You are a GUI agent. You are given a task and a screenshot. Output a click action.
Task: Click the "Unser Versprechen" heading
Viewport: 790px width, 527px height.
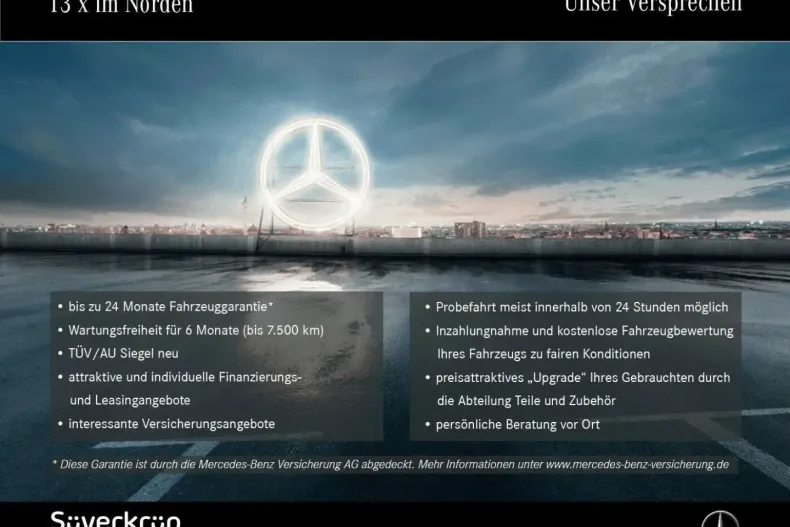click(653, 8)
